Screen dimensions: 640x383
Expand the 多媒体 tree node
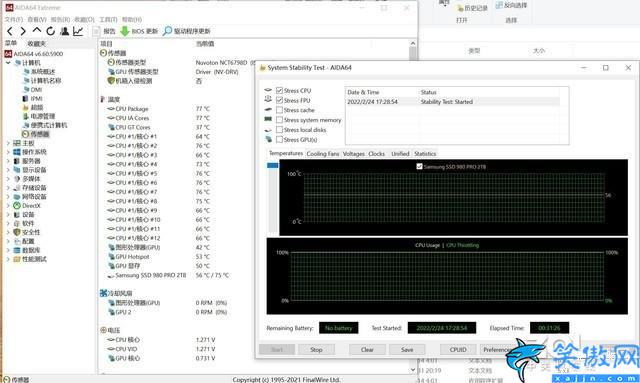(8, 179)
